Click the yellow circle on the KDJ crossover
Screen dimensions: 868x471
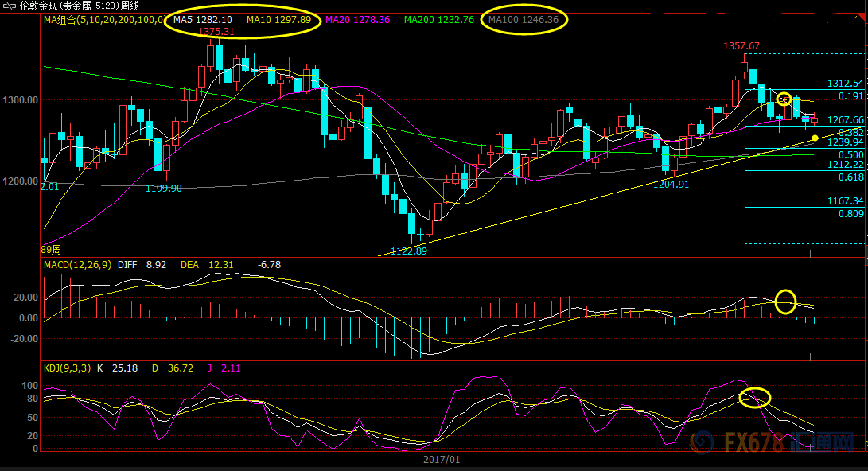pos(754,397)
